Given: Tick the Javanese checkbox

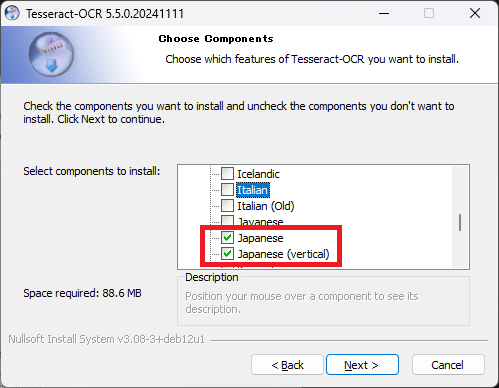Looking at the screenshot, I should 227,221.
